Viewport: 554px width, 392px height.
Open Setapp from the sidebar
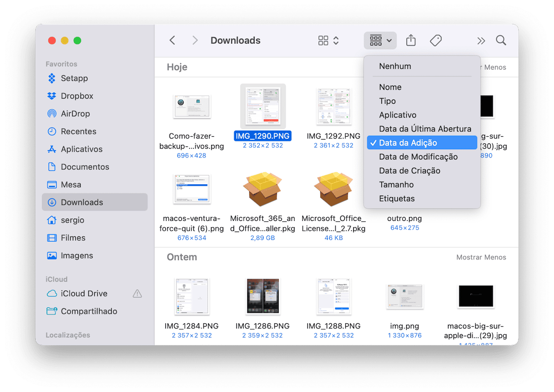click(74, 78)
